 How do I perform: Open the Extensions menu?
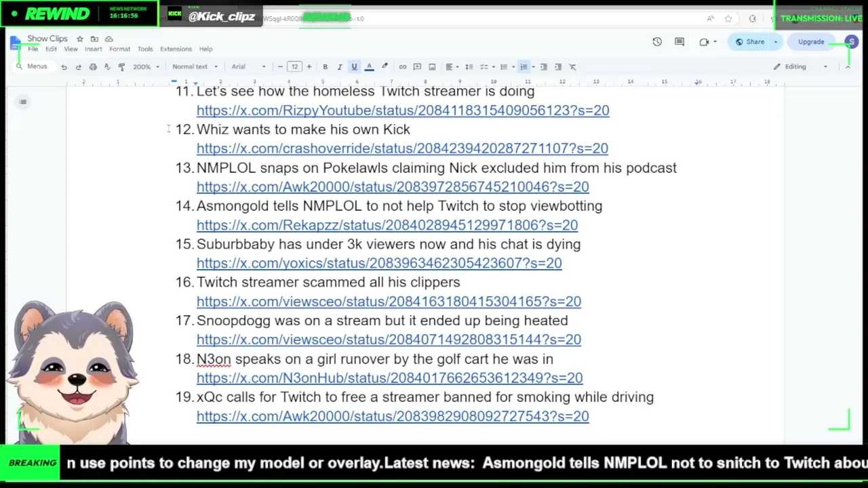click(176, 49)
